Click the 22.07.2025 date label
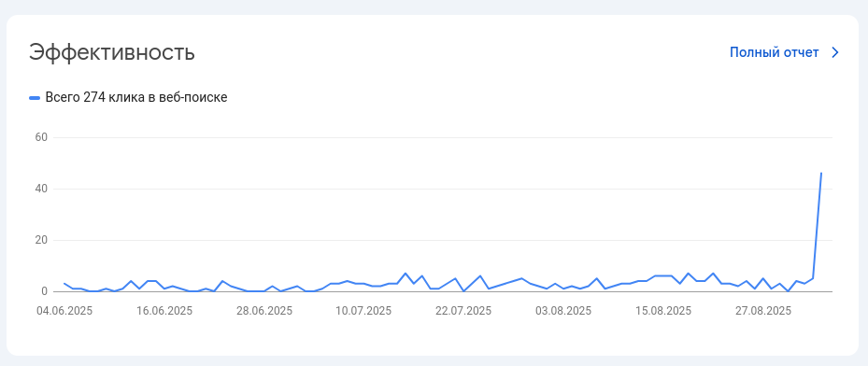 coord(463,311)
